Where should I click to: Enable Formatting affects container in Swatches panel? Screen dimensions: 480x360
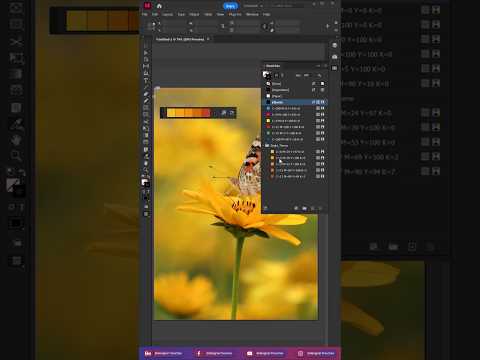click(276, 75)
